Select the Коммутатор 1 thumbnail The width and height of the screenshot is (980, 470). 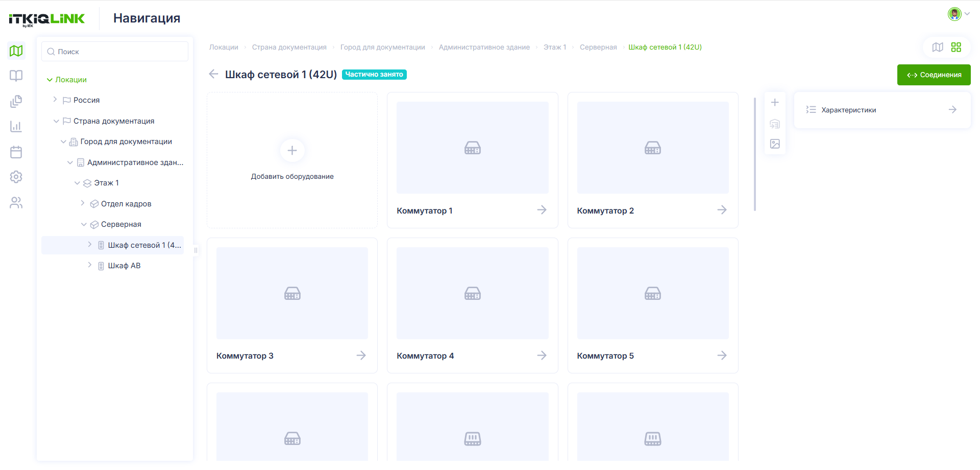473,148
